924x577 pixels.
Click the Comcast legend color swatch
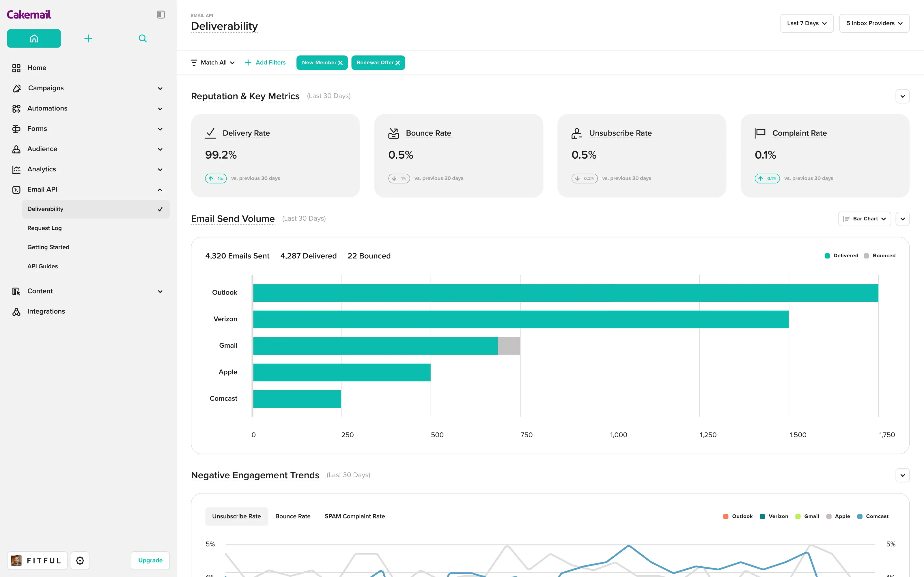(860, 516)
